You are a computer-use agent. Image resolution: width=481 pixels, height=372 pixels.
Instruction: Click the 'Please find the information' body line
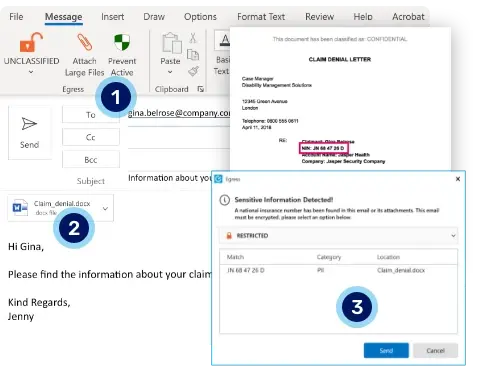[x=110, y=274]
